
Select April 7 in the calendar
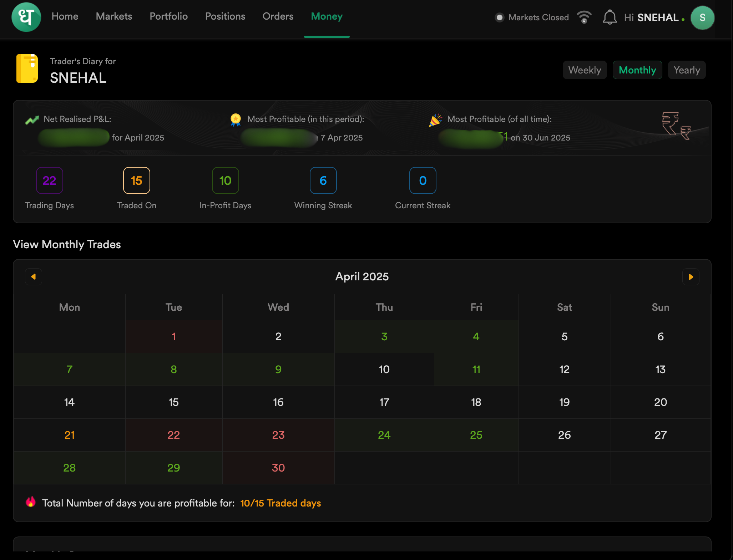tap(69, 369)
